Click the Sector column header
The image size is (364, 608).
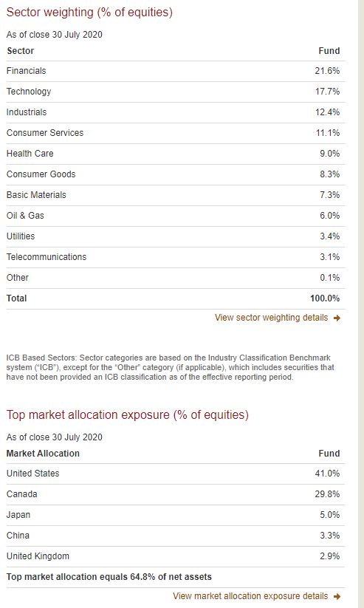click(x=21, y=51)
